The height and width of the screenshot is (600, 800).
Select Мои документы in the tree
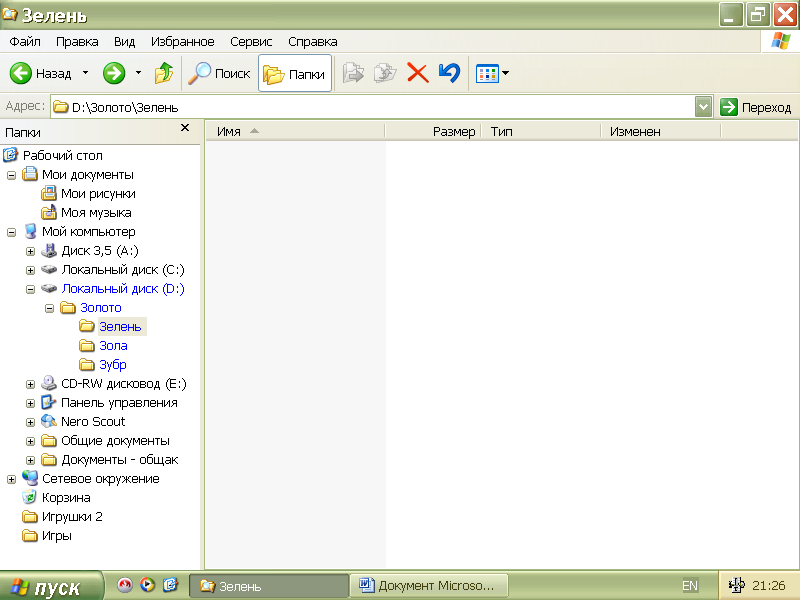(x=88, y=174)
